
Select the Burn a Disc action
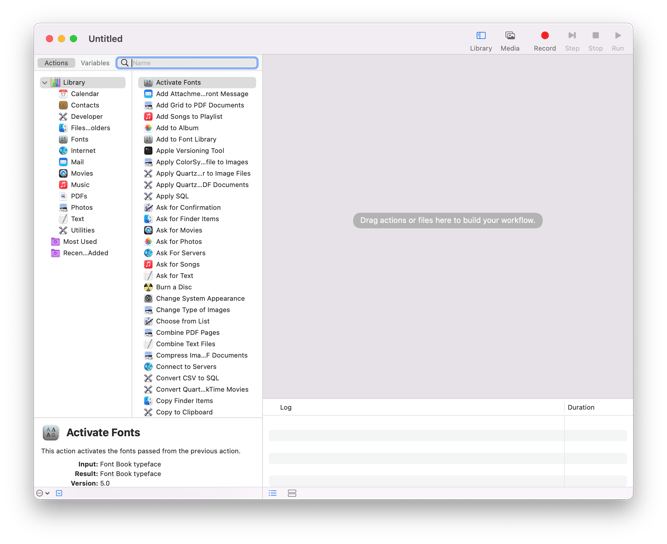point(174,287)
